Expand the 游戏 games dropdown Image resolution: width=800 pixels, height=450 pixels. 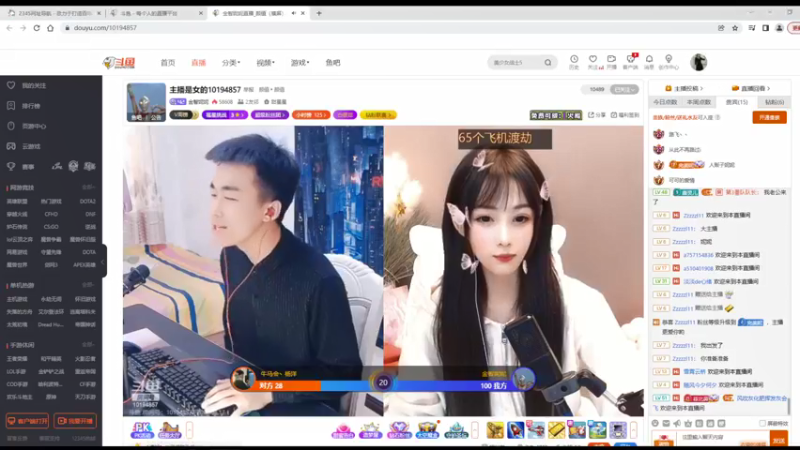click(300, 63)
